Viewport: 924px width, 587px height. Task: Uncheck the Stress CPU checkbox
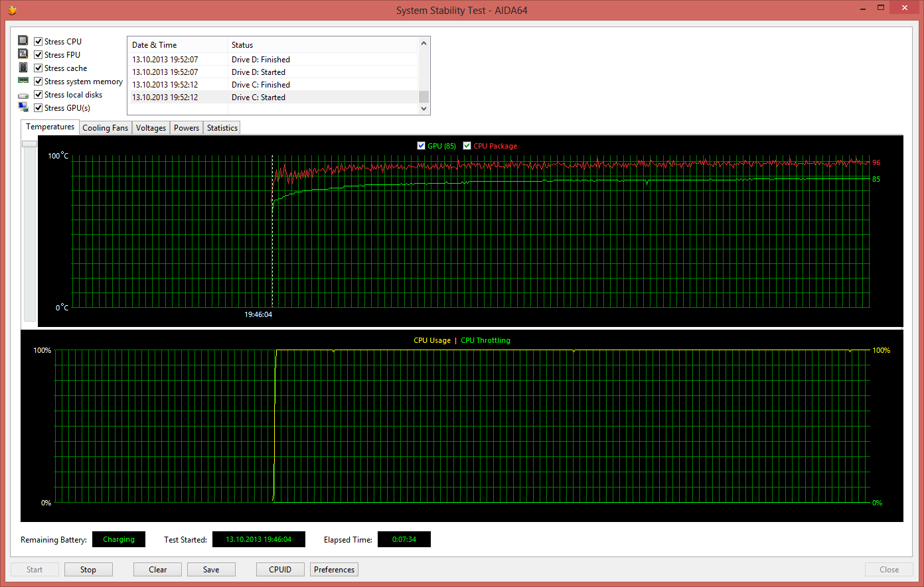point(38,41)
